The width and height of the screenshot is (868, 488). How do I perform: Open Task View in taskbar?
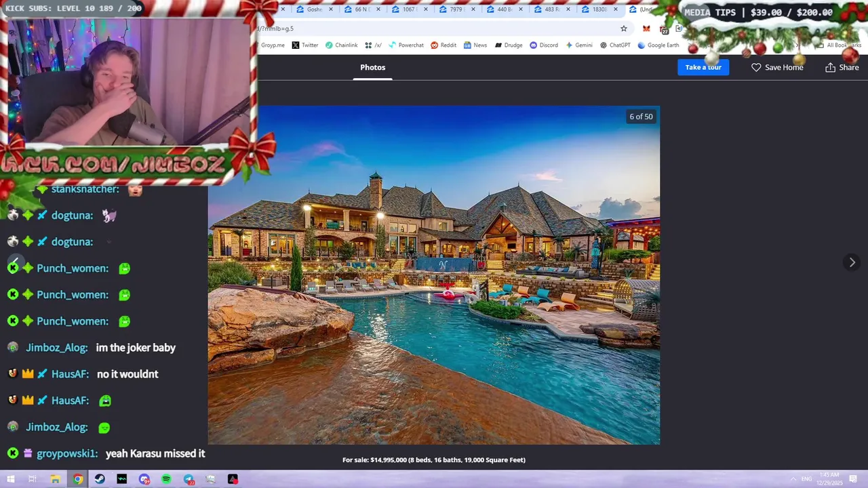tap(32, 479)
